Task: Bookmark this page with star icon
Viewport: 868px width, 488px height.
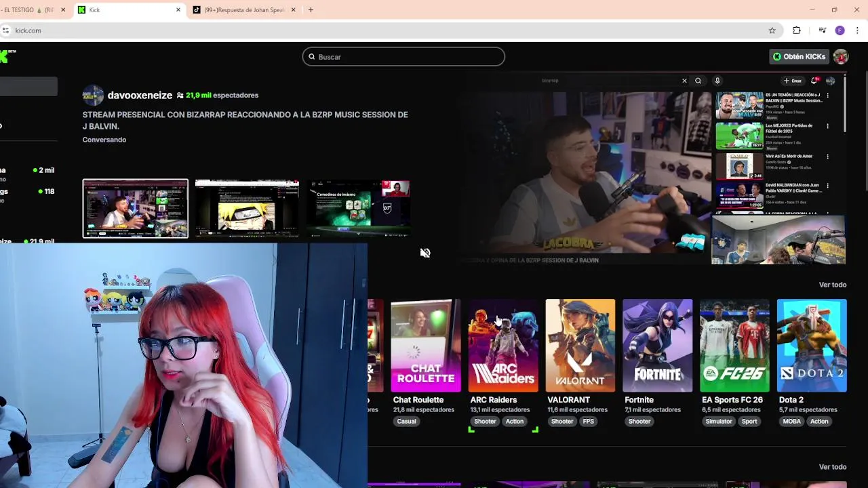Action: tap(772, 30)
